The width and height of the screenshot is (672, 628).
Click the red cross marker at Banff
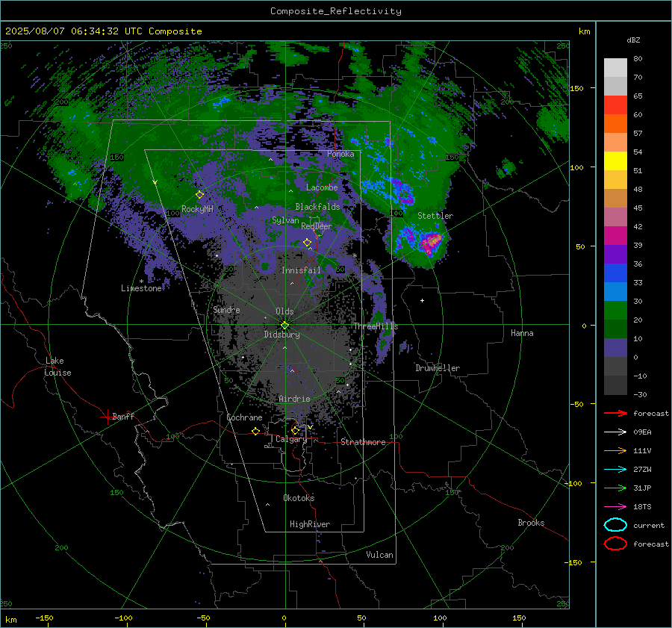[107, 417]
